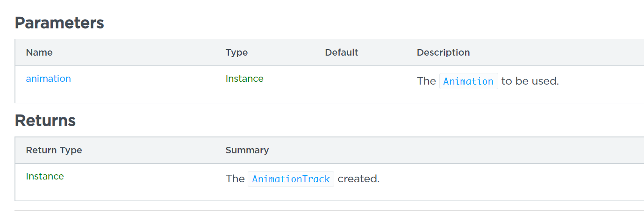Click the 'to be used.' description text
The image size is (644, 215).
click(x=530, y=81)
